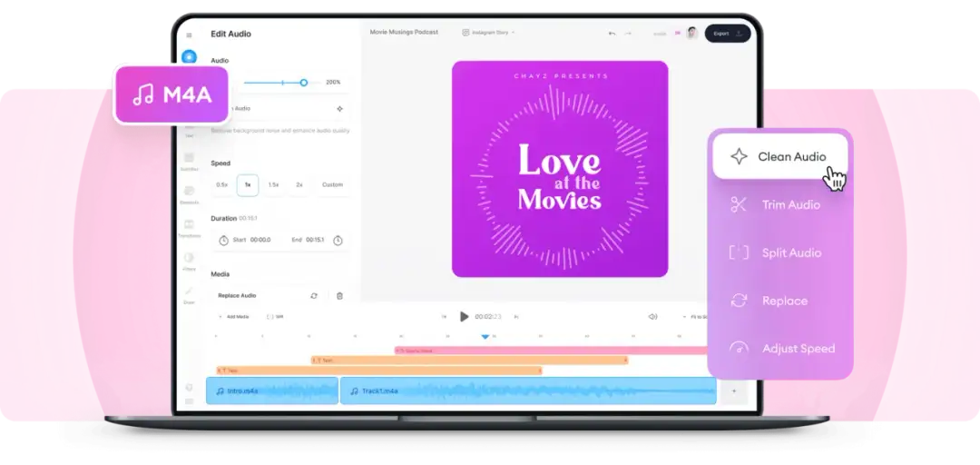Viewport: 980px width, 465px height.
Task: Select the Track1.m4a audio clip
Action: [x=528, y=391]
